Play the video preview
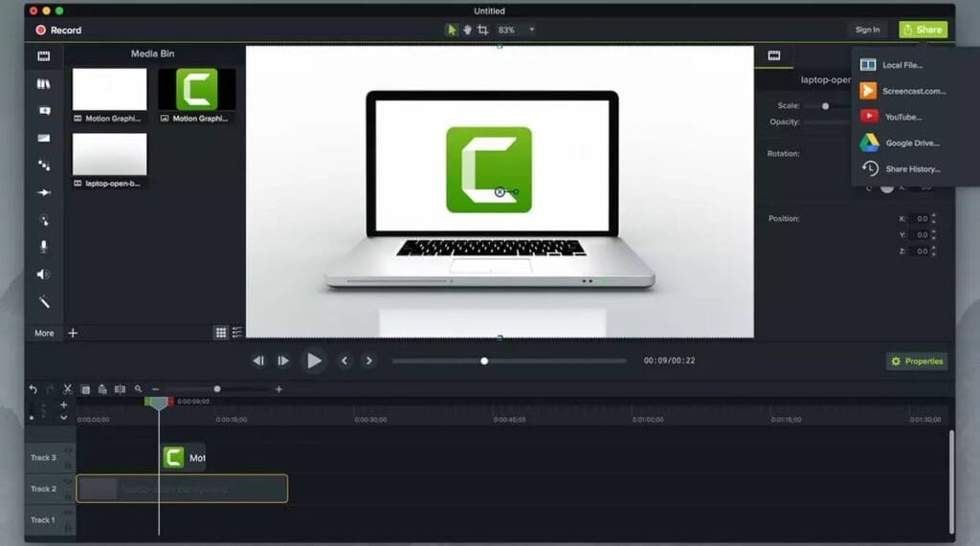 coord(314,360)
